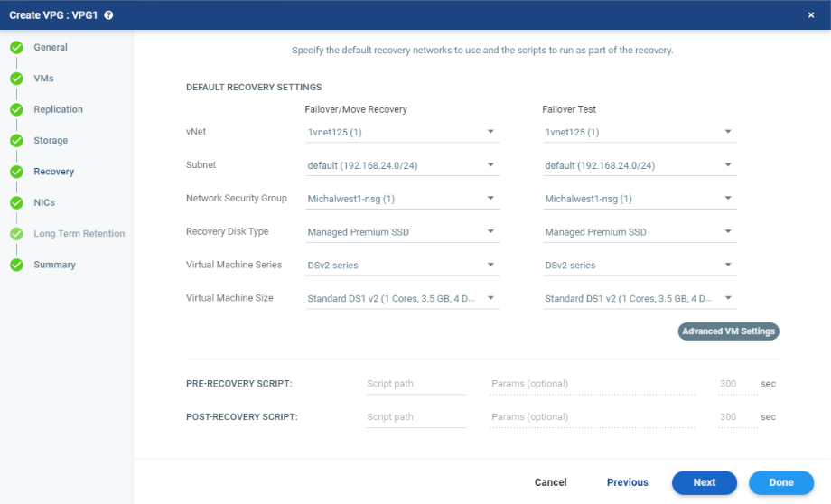This screenshot has width=831, height=504.
Task: Click the General step checkmark icon
Action: click(16, 48)
